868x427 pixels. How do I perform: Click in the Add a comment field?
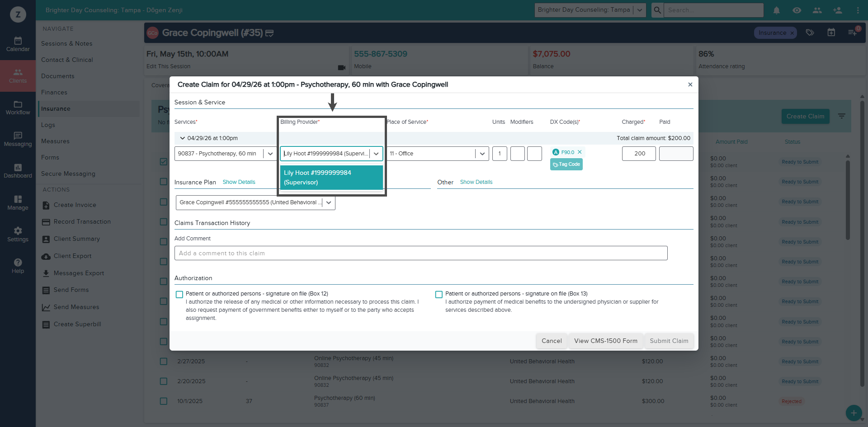pyautogui.click(x=421, y=253)
